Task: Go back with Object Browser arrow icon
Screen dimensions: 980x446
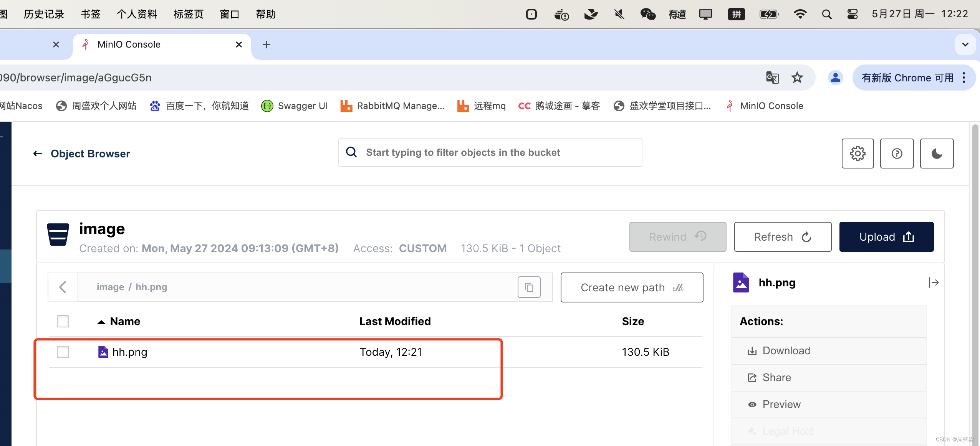Action: [37, 154]
